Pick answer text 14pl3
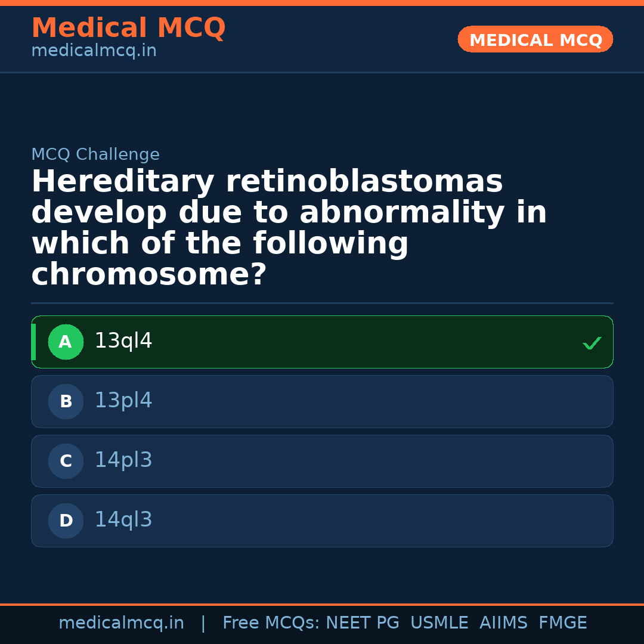The image size is (644, 644). click(123, 460)
